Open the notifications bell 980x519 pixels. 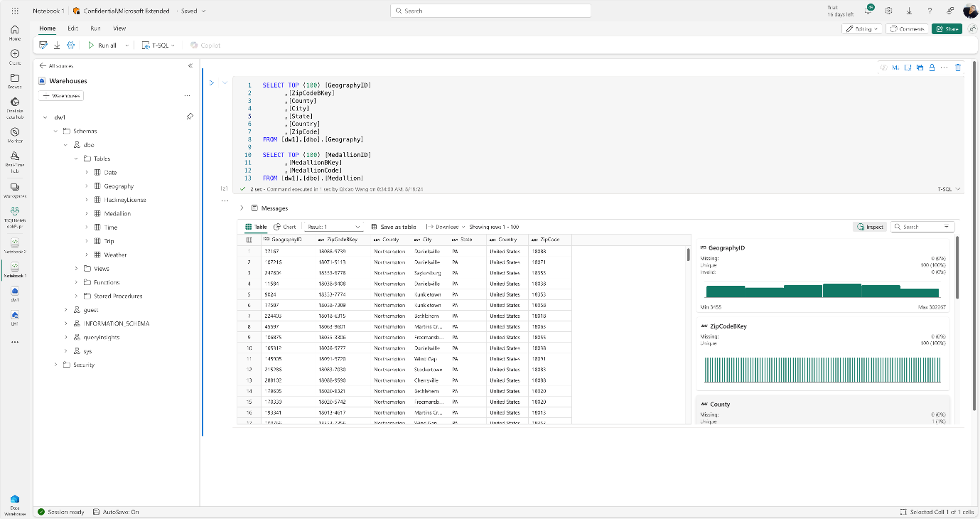(x=868, y=11)
